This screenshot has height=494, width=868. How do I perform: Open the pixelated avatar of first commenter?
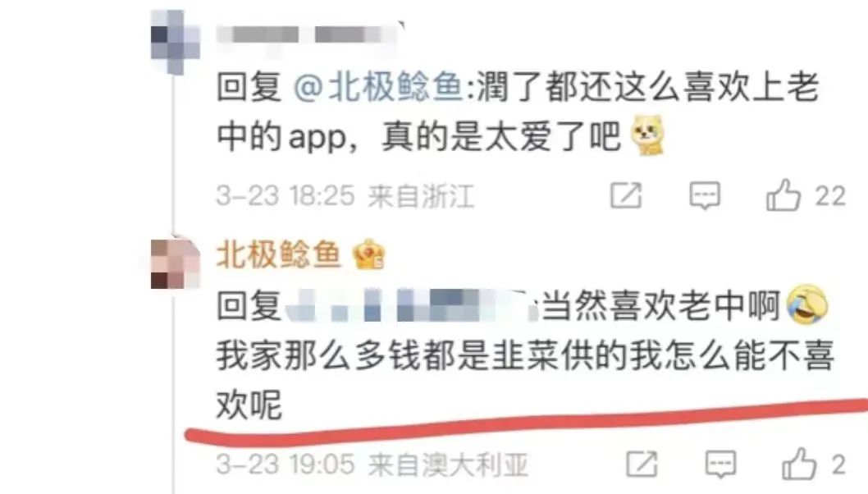point(175,42)
